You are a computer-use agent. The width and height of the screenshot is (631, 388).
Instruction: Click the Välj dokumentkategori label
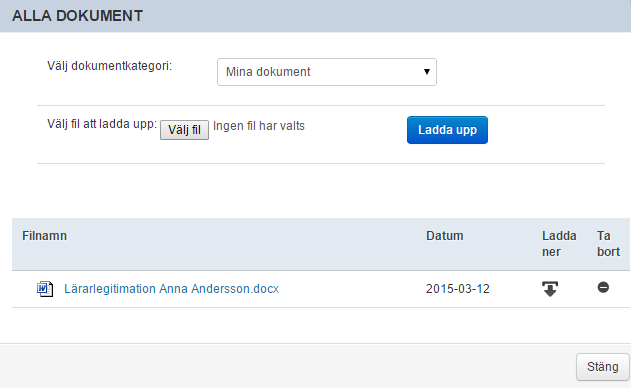(109, 66)
